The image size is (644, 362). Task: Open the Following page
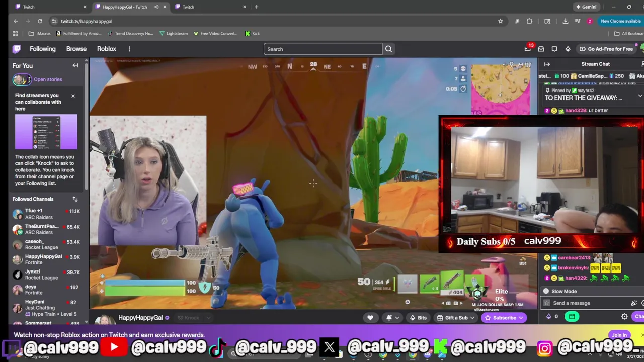pos(43,49)
